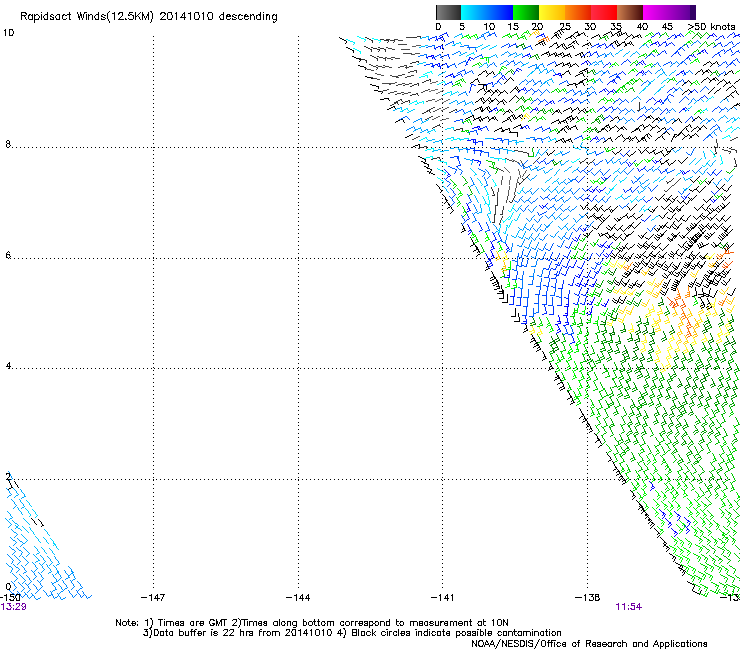
Task: Click the latitude label '2'
Action: coord(8,476)
